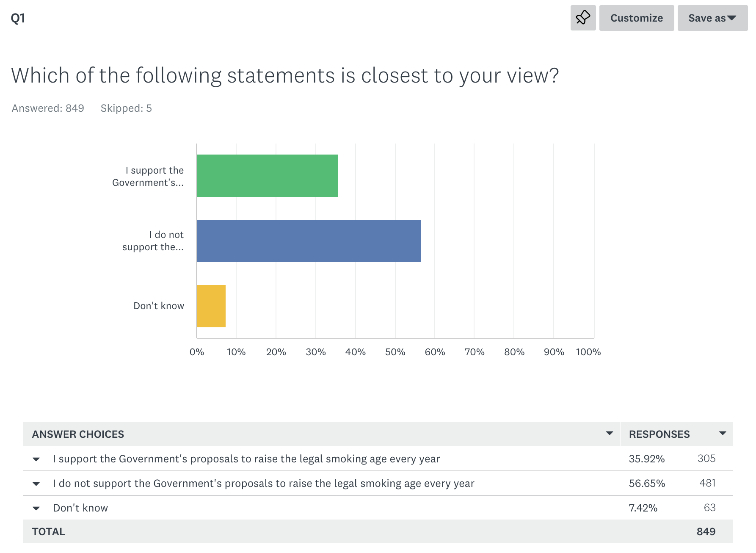Expand the Answer Choices column dropdown arrow
756x553 pixels.
pos(609,433)
